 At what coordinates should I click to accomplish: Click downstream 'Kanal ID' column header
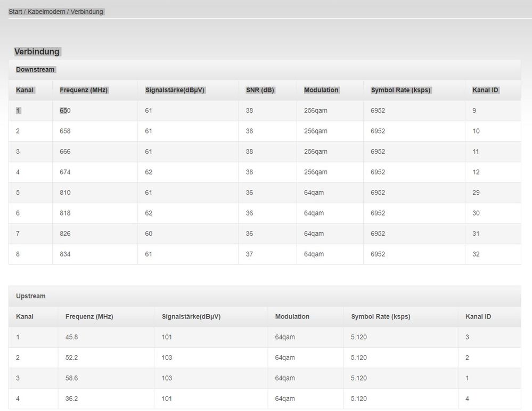click(x=485, y=90)
